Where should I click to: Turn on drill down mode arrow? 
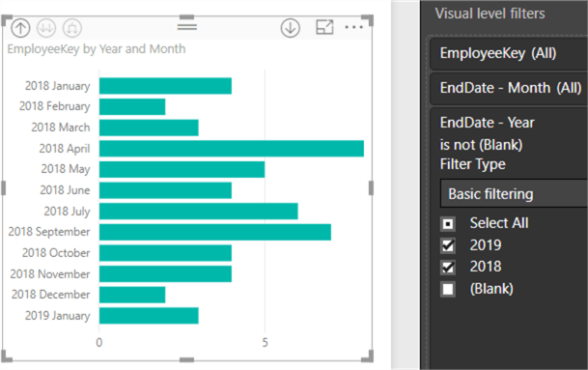tap(291, 28)
